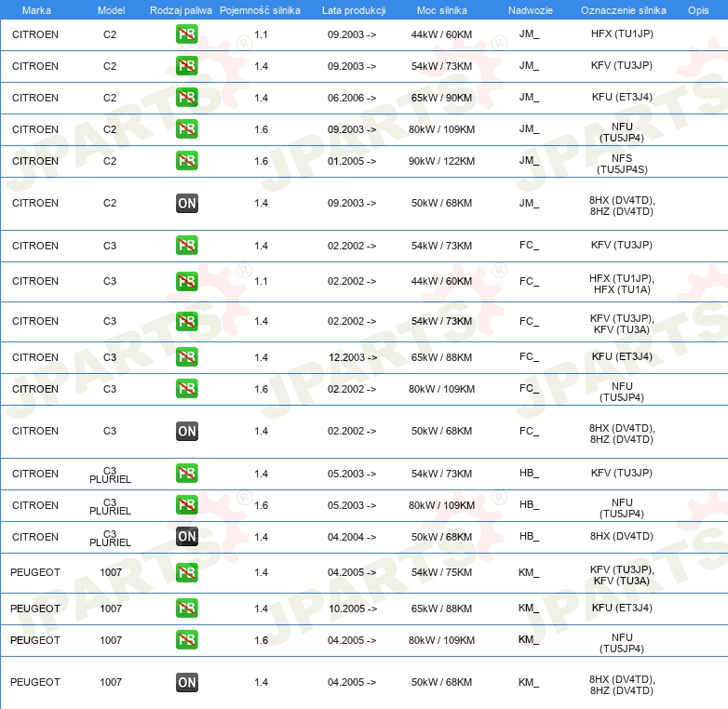
Task: Click the 1007 model cell in the 10.2005 row
Action: 111,609
